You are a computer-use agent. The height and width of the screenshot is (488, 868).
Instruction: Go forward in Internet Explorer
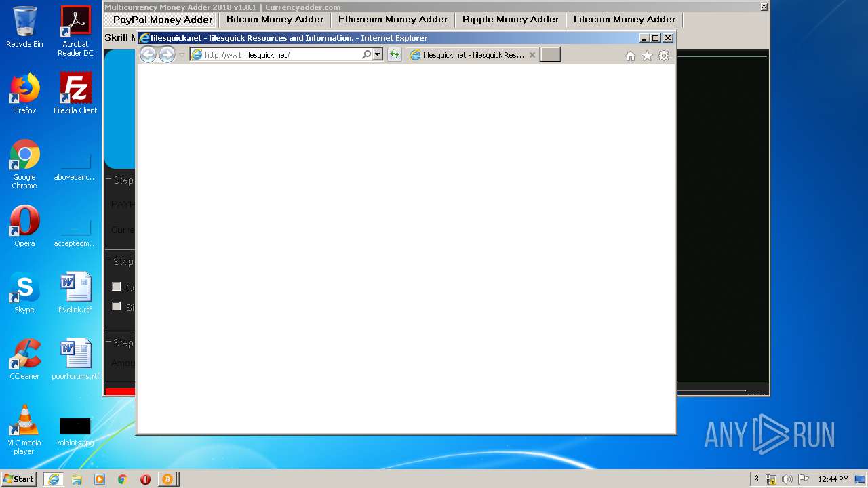click(167, 55)
